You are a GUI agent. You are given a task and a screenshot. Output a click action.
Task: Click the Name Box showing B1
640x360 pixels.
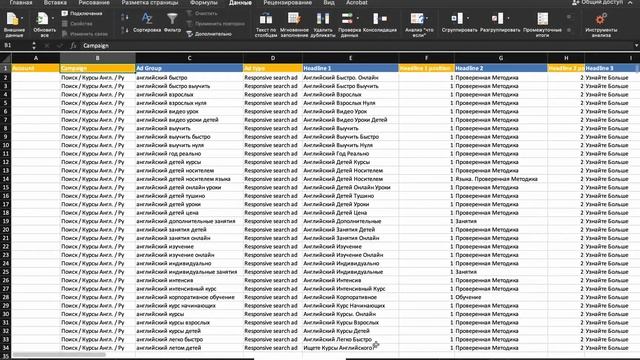click(x=16, y=46)
